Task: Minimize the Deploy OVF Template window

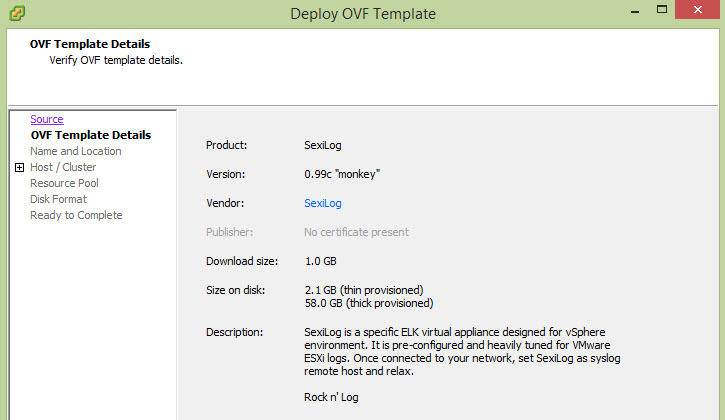Action: coord(635,11)
